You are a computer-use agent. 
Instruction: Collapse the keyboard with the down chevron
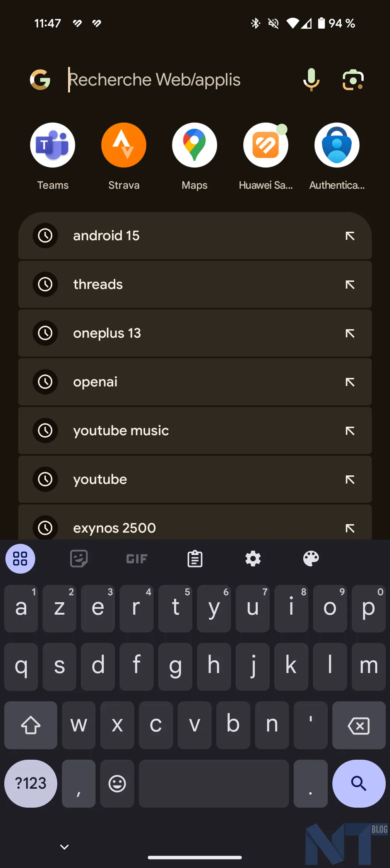(x=65, y=847)
